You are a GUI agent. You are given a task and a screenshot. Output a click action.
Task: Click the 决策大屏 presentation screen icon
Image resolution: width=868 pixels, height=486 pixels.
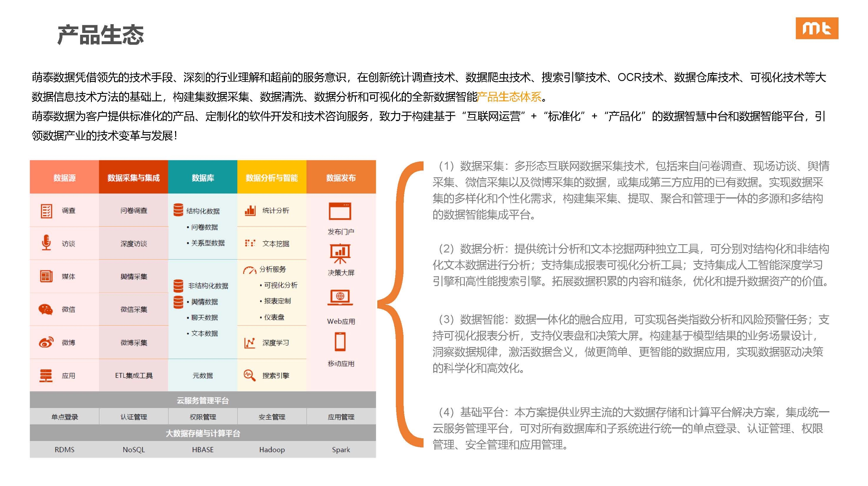click(x=340, y=253)
